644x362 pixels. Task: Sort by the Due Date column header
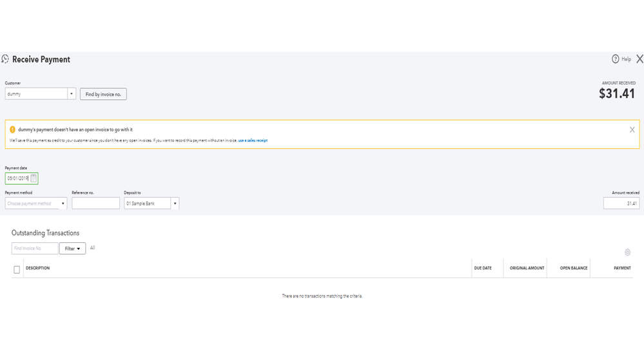click(x=482, y=268)
